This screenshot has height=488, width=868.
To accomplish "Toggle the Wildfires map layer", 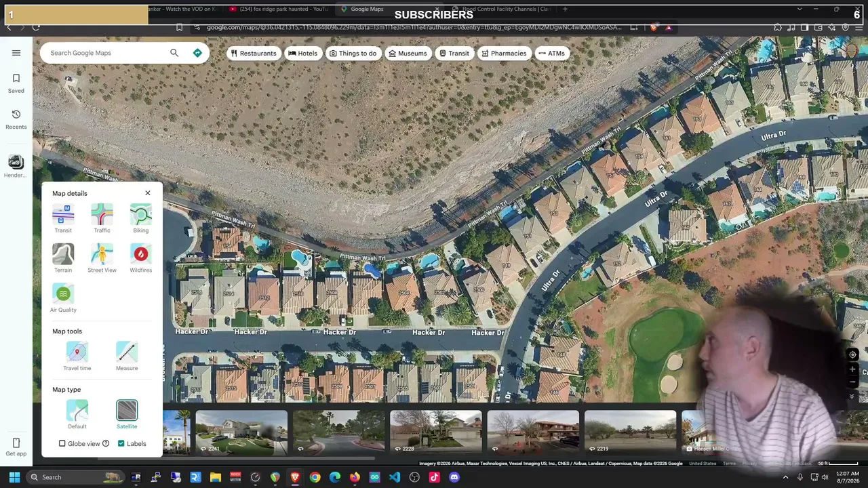I will [x=141, y=258].
